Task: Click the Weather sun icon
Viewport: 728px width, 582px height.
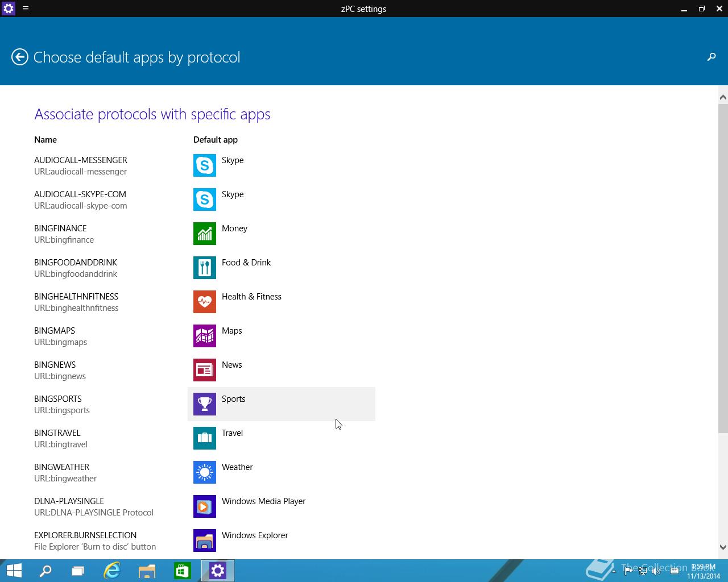Action: click(205, 472)
